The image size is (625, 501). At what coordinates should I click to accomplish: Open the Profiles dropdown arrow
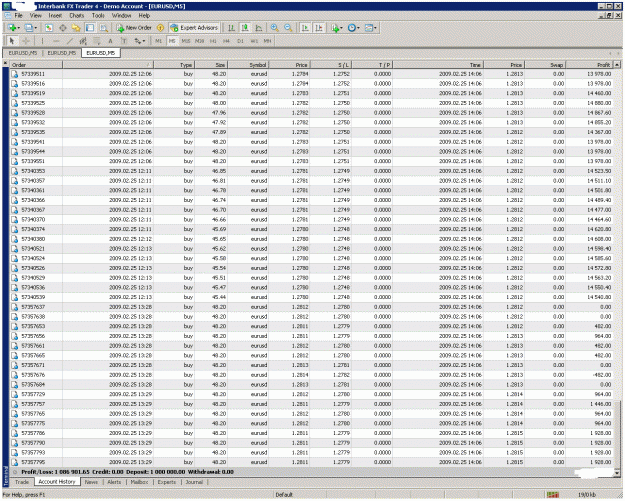tap(35, 28)
